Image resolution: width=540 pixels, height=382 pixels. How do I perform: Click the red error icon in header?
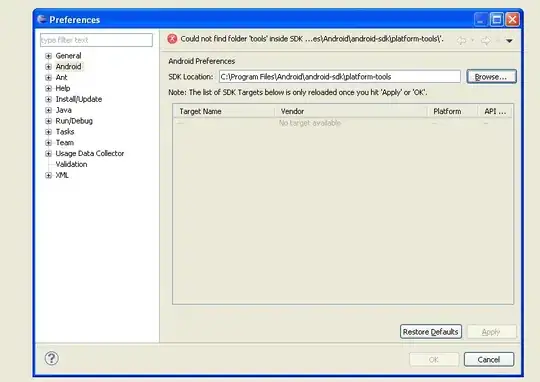point(172,39)
